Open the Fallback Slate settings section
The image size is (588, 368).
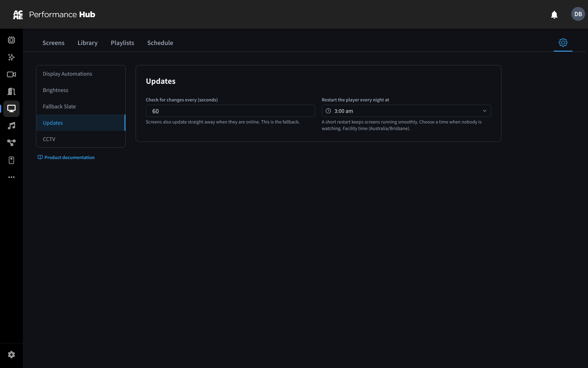click(81, 106)
